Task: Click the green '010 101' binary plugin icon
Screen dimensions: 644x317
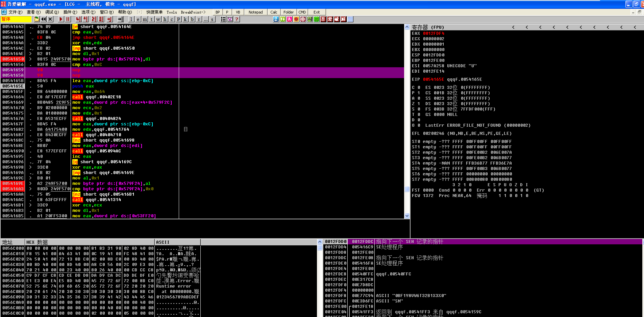Action: 310,19
